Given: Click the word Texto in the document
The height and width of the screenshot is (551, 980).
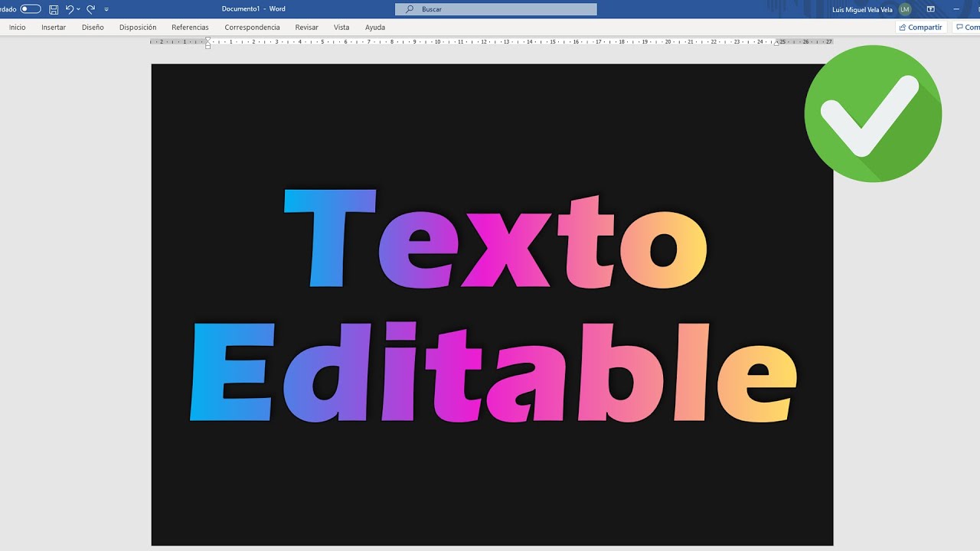Looking at the screenshot, I should 495,239.
